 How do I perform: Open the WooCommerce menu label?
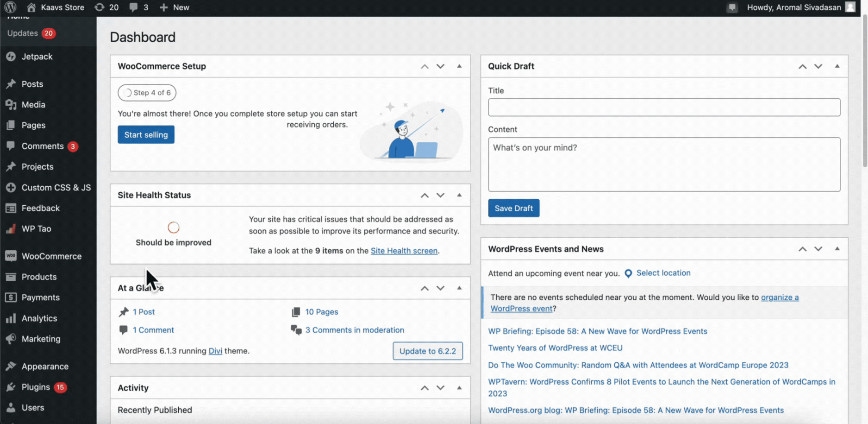point(51,256)
